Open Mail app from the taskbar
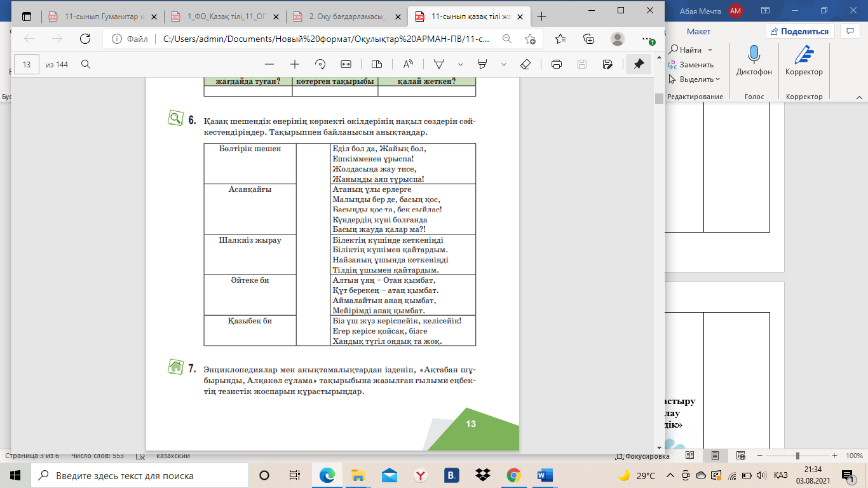The image size is (868, 488). tap(389, 475)
